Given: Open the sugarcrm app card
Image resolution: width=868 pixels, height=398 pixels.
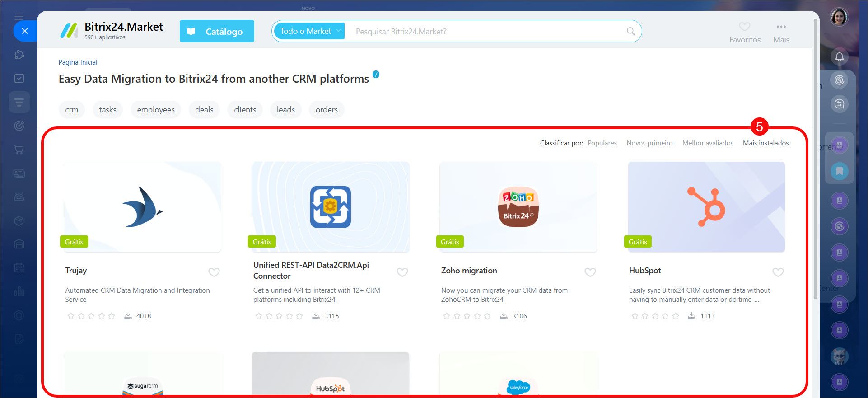Looking at the screenshot, I should point(142,375).
